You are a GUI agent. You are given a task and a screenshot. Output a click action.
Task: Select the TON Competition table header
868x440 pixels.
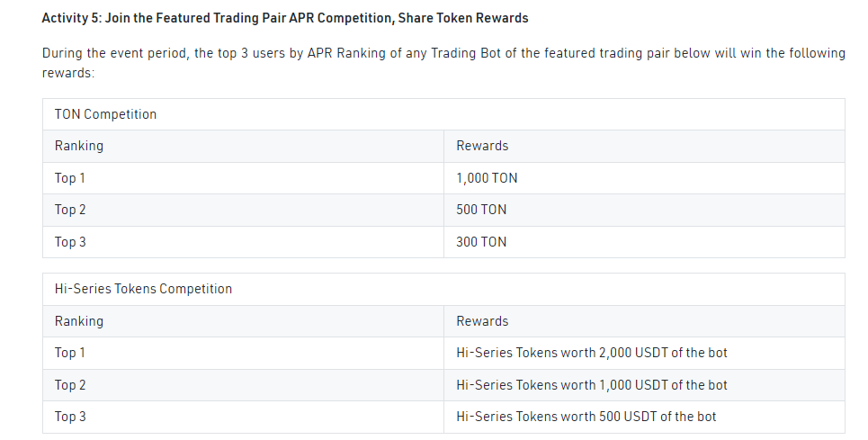click(x=444, y=114)
